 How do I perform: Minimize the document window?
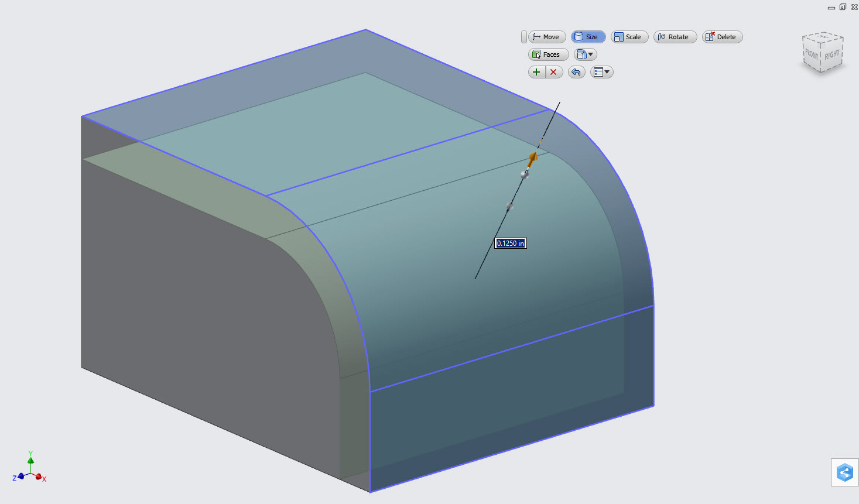coord(831,7)
